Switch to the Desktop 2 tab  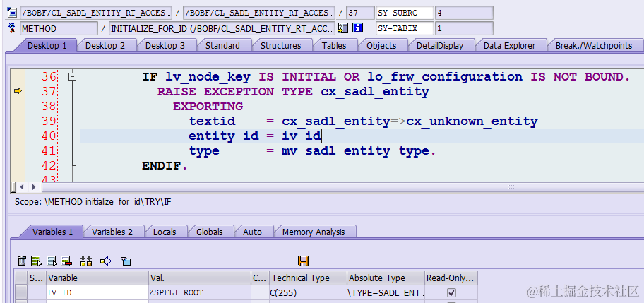pos(105,46)
